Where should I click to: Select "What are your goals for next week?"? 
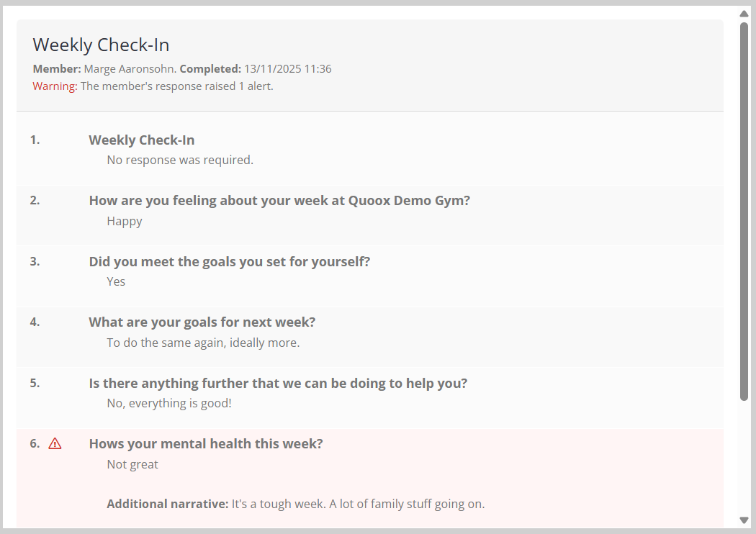(202, 322)
